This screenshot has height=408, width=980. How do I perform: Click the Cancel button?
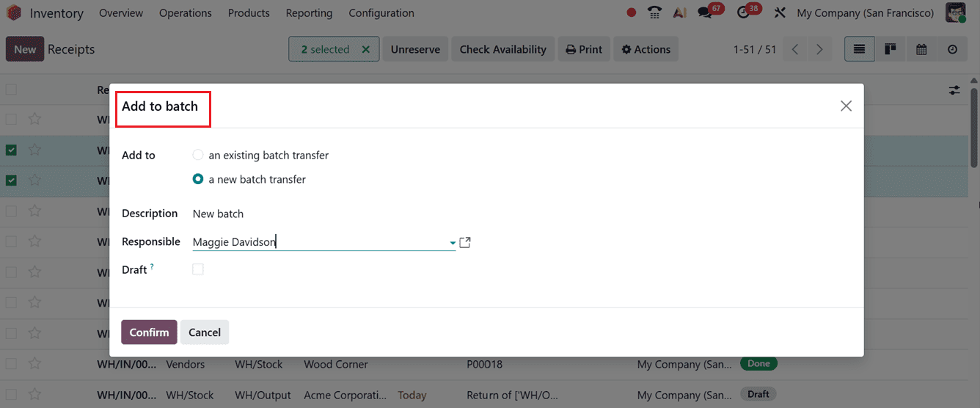tap(205, 332)
